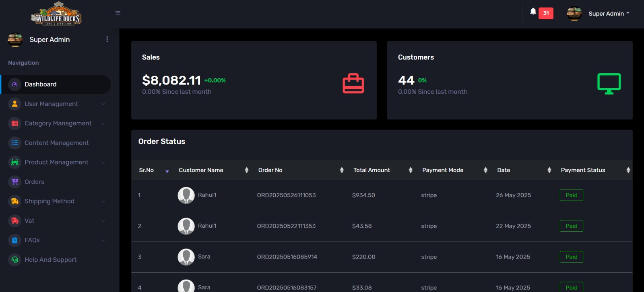
Task: Click the Rahul1 avatar in $43.58 row
Action: click(x=186, y=226)
